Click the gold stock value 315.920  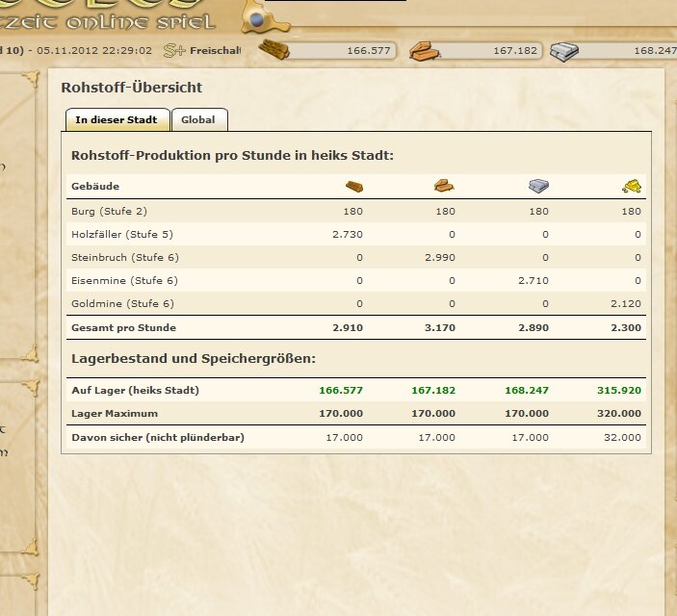coord(618,391)
